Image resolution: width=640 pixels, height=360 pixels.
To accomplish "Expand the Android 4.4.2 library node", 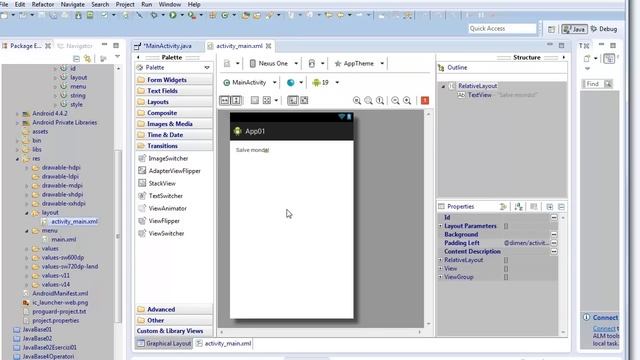I will 18,114.
